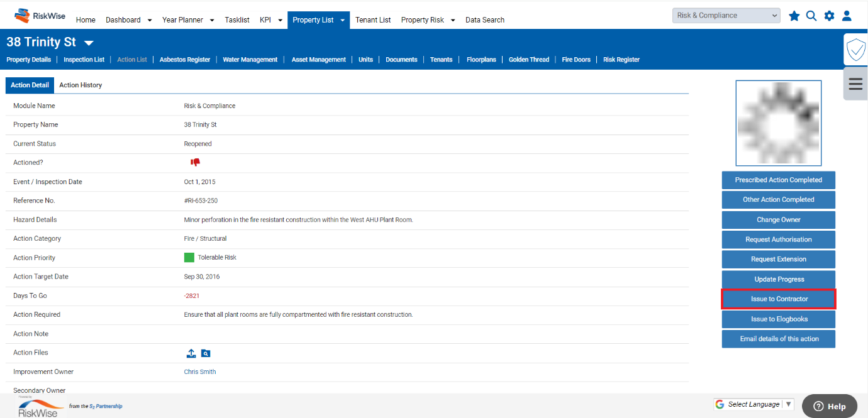
Task: Click the Prescribed Action Completed button
Action: click(x=779, y=180)
